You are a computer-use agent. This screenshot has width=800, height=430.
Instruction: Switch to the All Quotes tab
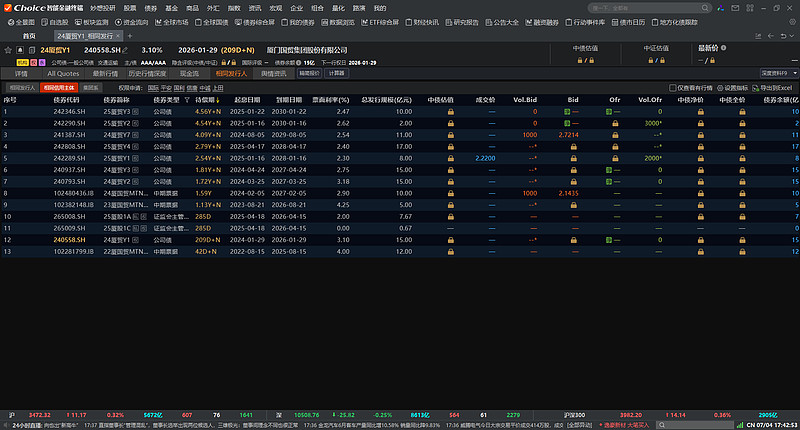[x=63, y=73]
